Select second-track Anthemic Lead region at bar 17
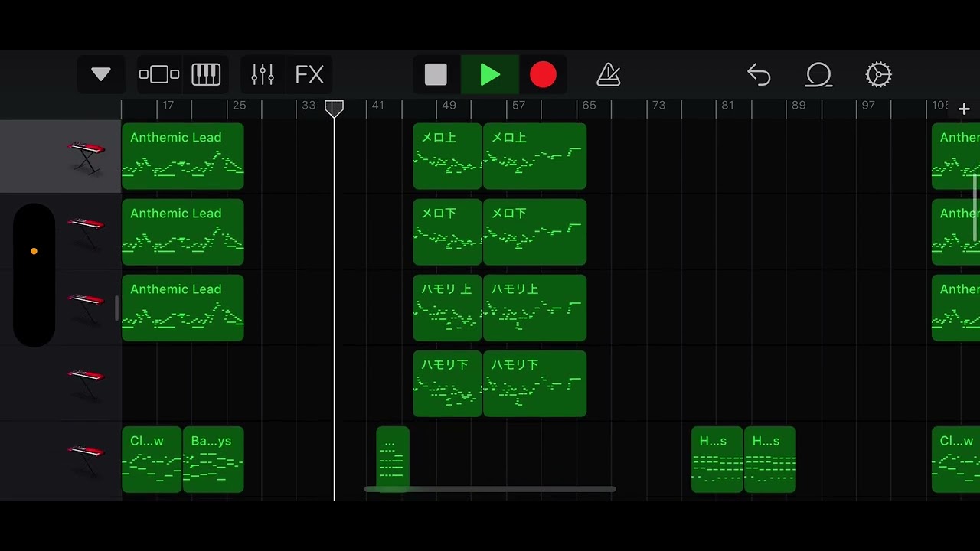 [x=183, y=232]
